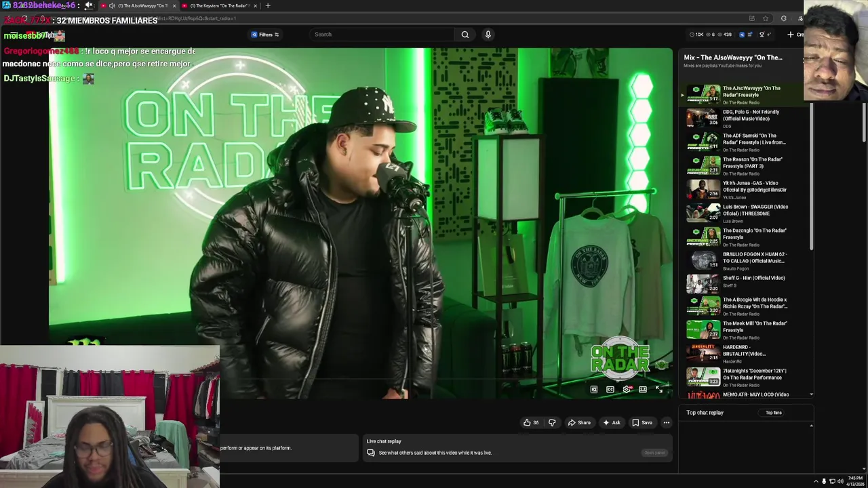Viewport: 868px width, 488px height.
Task: Enter full screen on the video player
Action: tap(658, 390)
